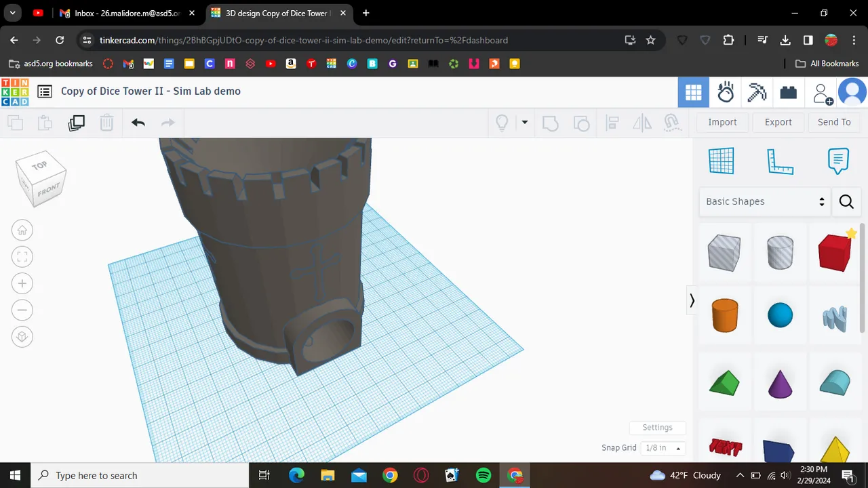This screenshot has height=488, width=868.
Task: Bookmark this page with star icon
Action: tap(651, 40)
